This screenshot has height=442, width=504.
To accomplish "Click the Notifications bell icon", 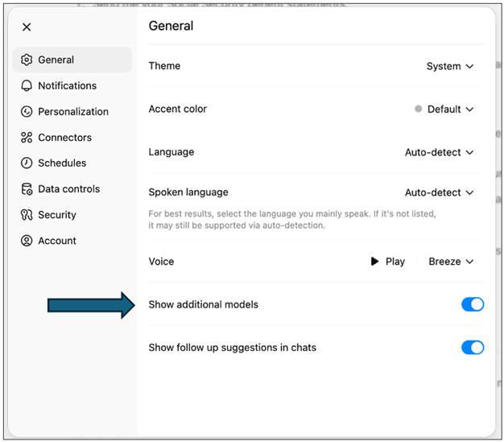I will (x=27, y=85).
